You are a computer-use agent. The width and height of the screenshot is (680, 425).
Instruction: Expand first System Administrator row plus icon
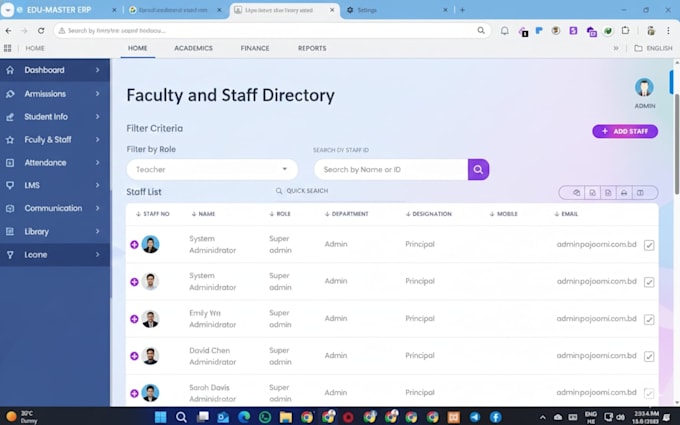click(134, 245)
